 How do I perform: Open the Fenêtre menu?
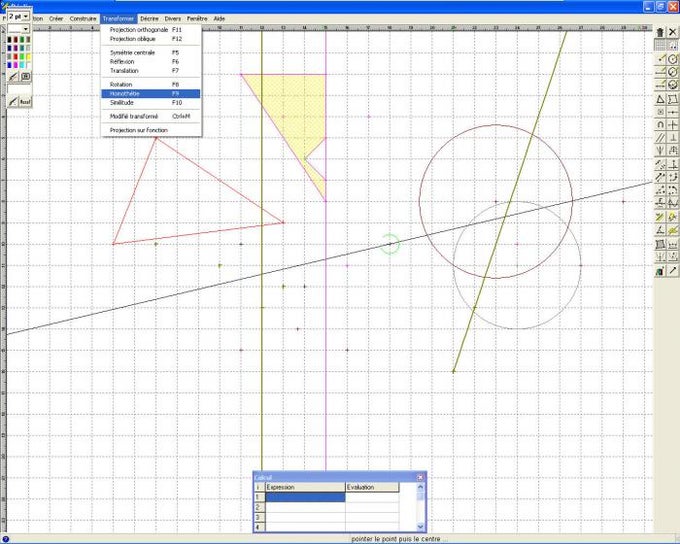click(197, 19)
